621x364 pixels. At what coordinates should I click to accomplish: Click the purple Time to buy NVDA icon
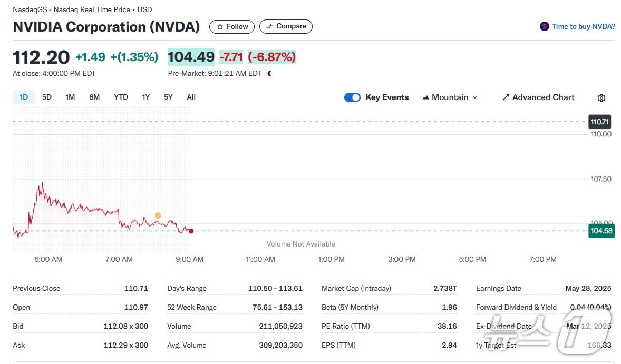[x=544, y=26]
